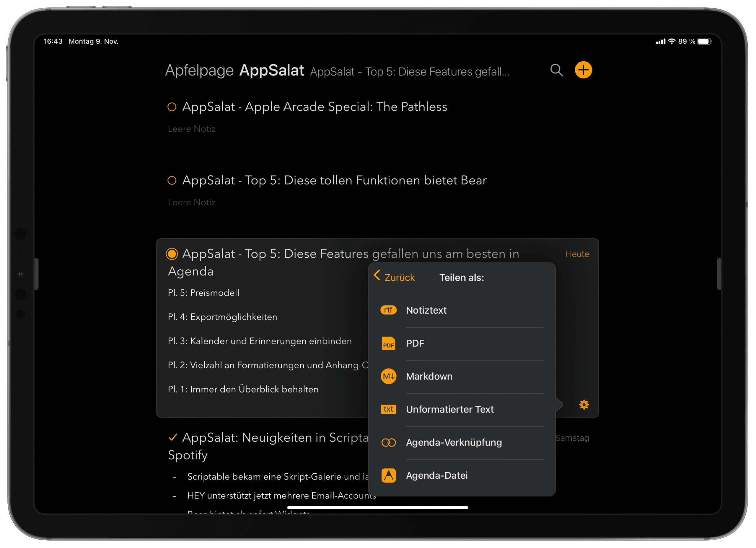This screenshot has height=548, width=756.
Task: Click the 'Teilen als:' popover heading
Action: [x=462, y=277]
